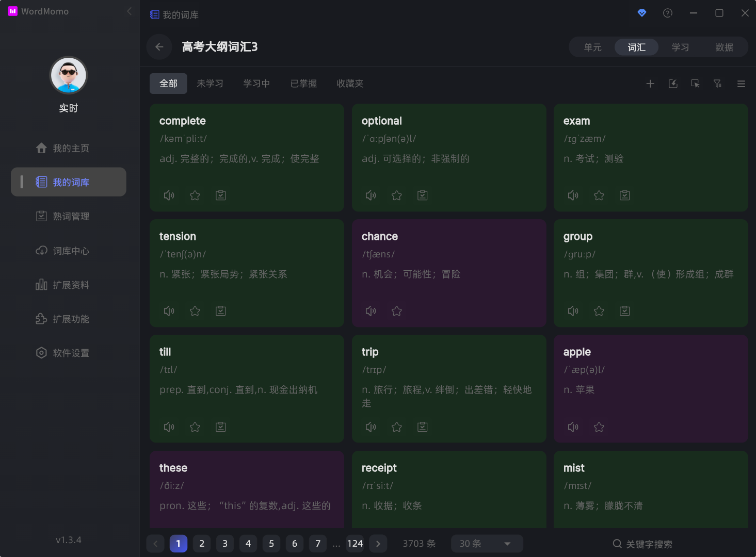Viewport: 756px width, 557px height.
Task: Jump to page 4
Action: [248, 544]
